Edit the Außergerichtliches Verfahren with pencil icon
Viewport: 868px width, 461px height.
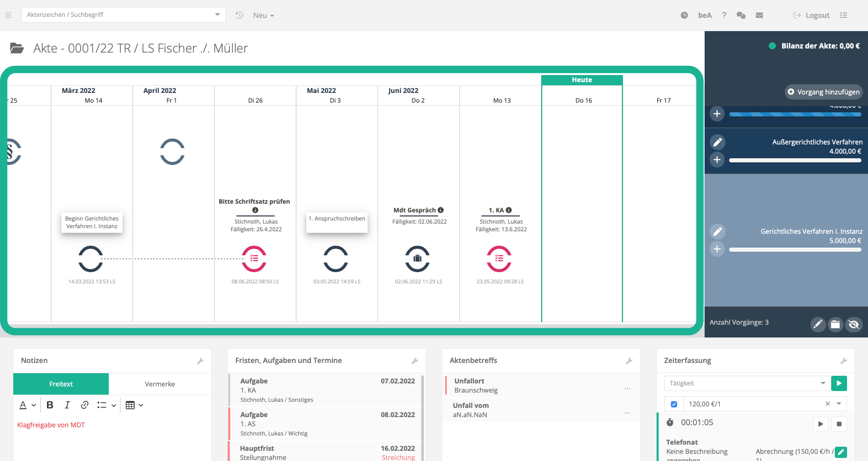tap(717, 142)
